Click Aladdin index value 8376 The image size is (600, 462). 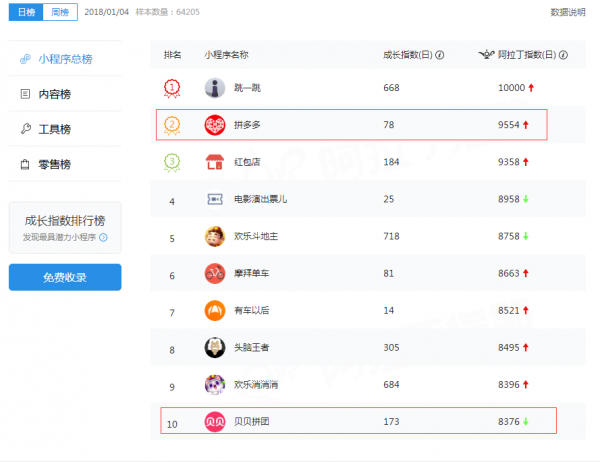point(509,422)
